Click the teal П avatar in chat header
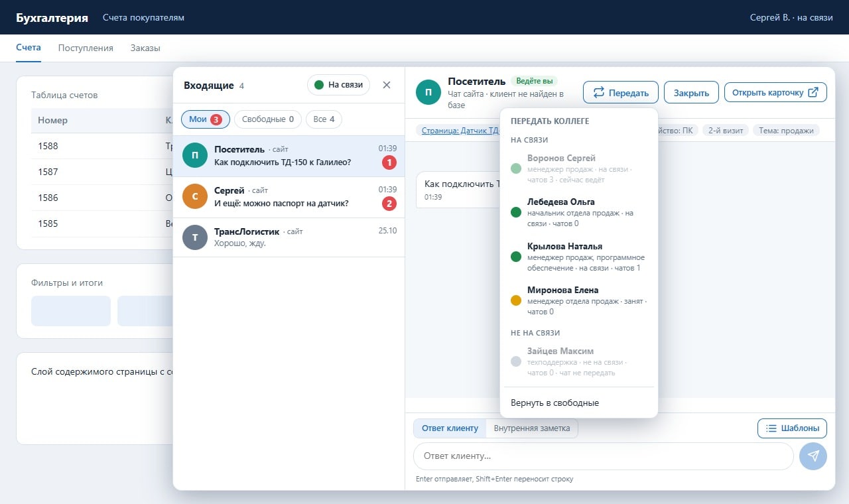The image size is (849, 504). (x=428, y=92)
